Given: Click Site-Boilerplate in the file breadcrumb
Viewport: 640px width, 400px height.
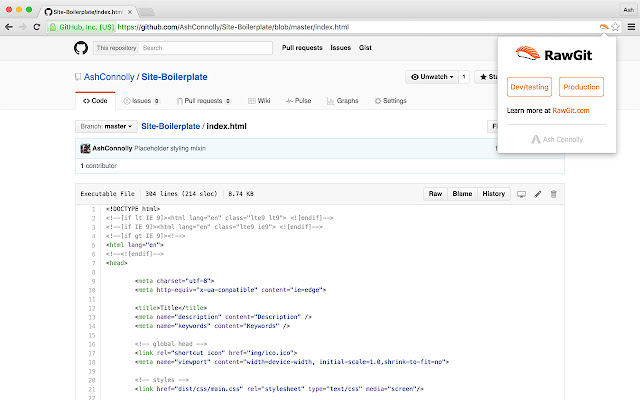Looking at the screenshot, I should (171, 126).
